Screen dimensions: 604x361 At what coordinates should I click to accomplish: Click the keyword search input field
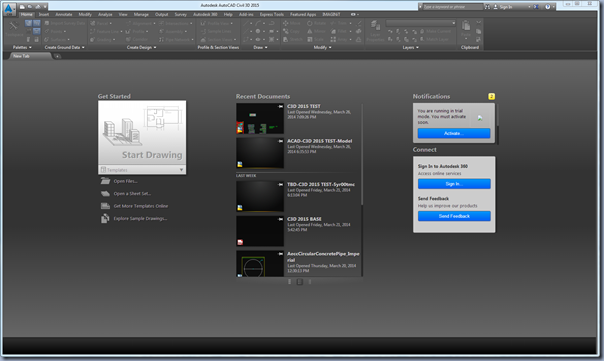(453, 7)
